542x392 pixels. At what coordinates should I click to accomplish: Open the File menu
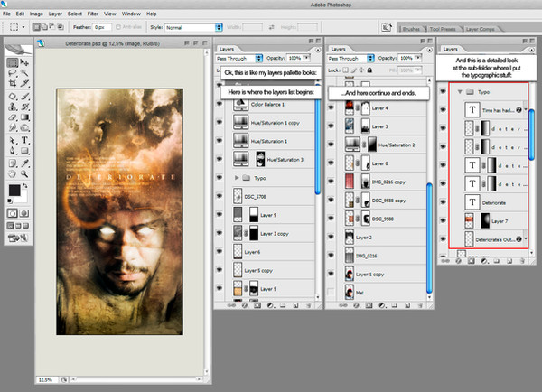click(x=6, y=14)
